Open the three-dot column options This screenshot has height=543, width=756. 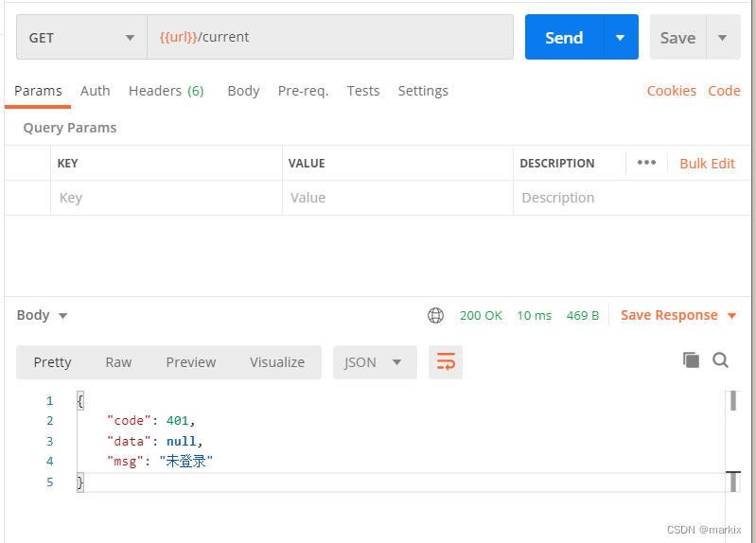point(646,163)
